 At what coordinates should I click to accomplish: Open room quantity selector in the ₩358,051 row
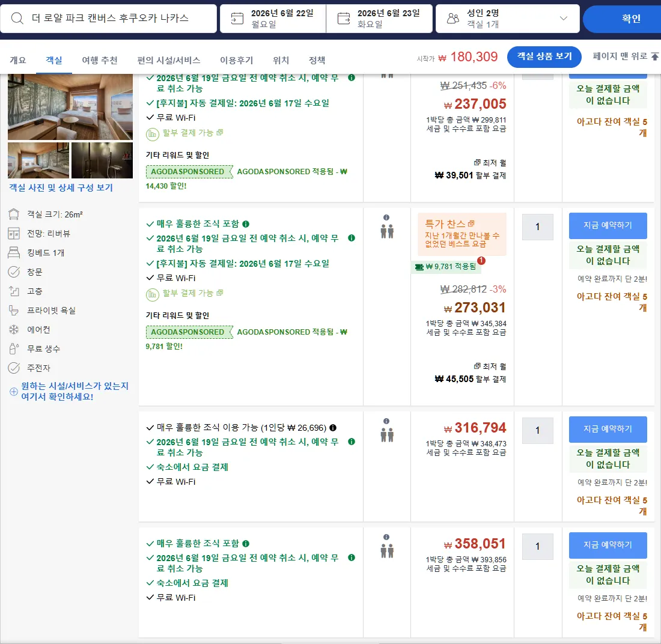coord(537,546)
